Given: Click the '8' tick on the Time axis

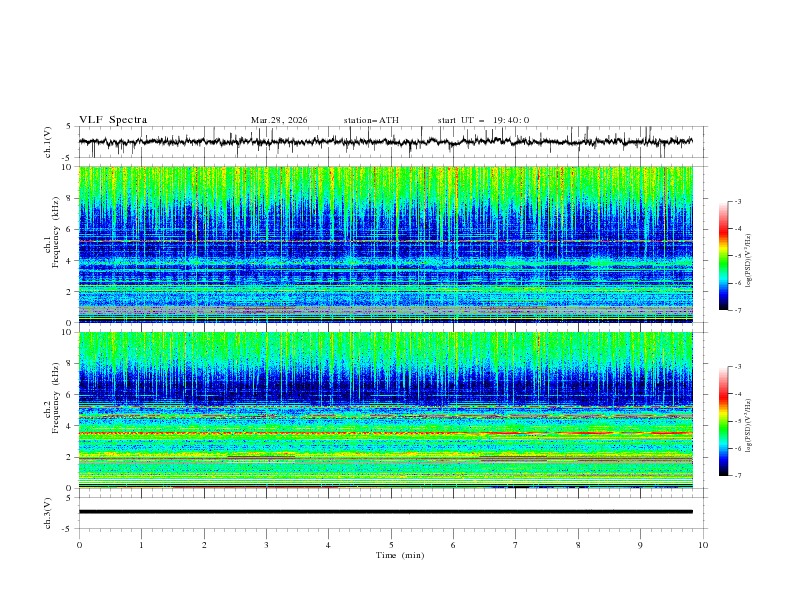Looking at the screenshot, I should (578, 545).
